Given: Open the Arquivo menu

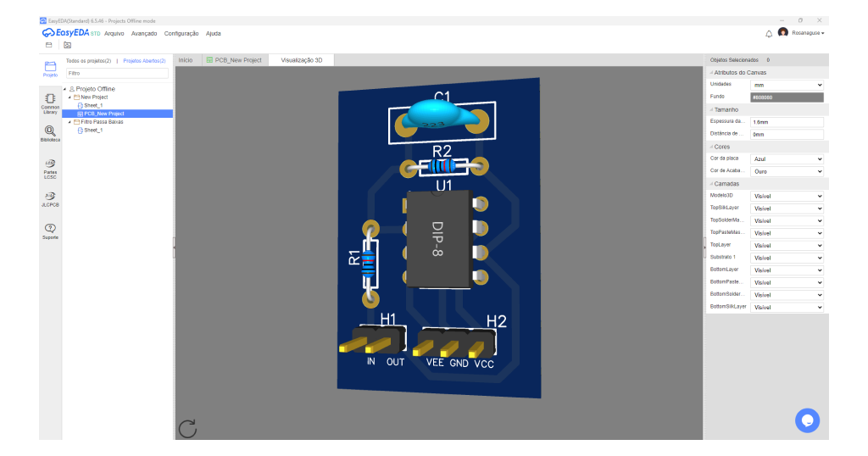Looking at the screenshot, I should point(114,34).
